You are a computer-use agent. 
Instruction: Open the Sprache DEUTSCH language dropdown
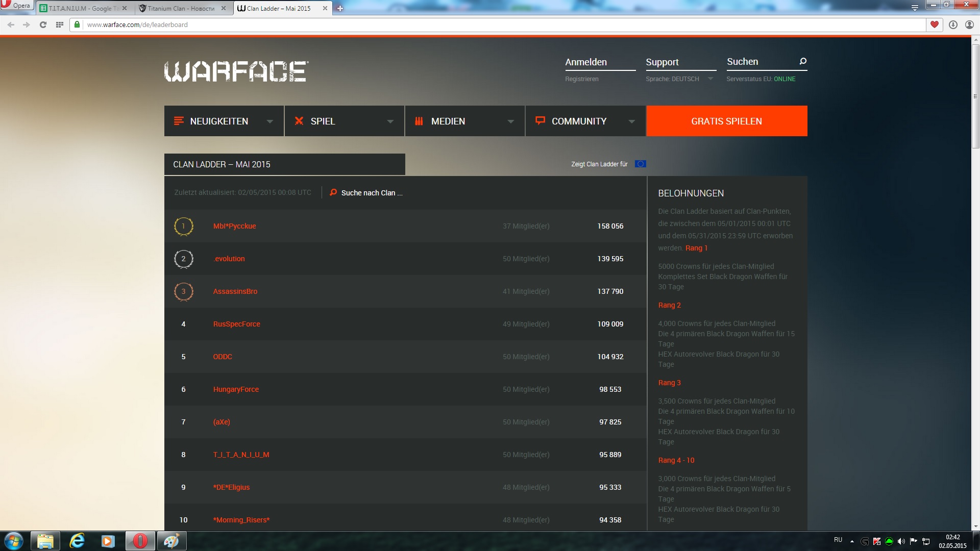[679, 79]
